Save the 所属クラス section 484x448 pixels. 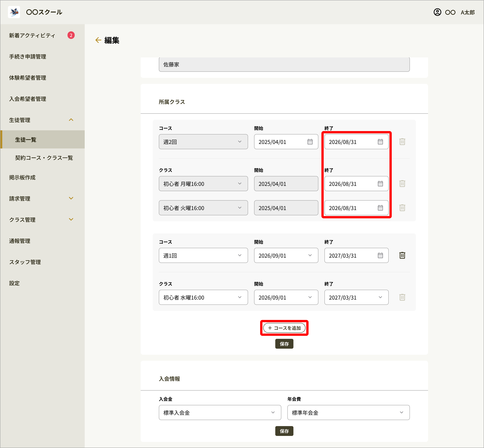point(284,344)
